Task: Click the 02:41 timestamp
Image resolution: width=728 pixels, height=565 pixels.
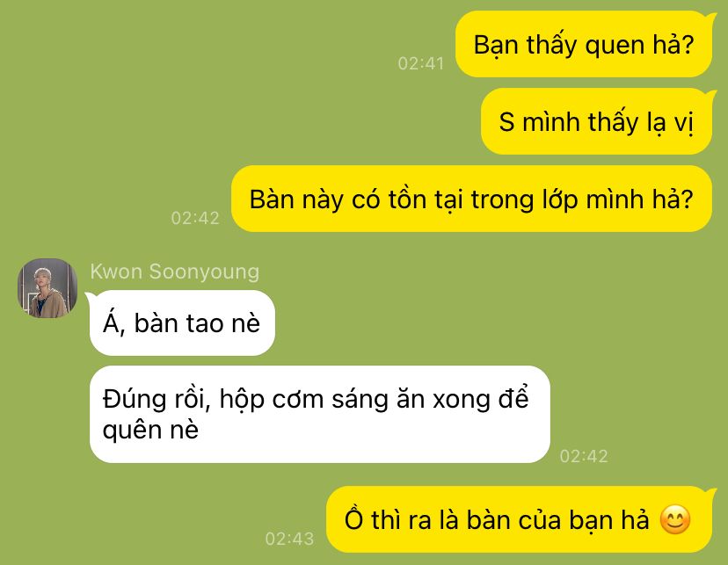Action: point(421,63)
